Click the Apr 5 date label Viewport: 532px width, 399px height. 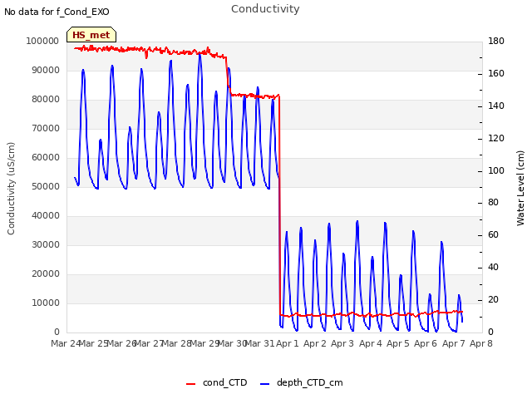pos(398,343)
